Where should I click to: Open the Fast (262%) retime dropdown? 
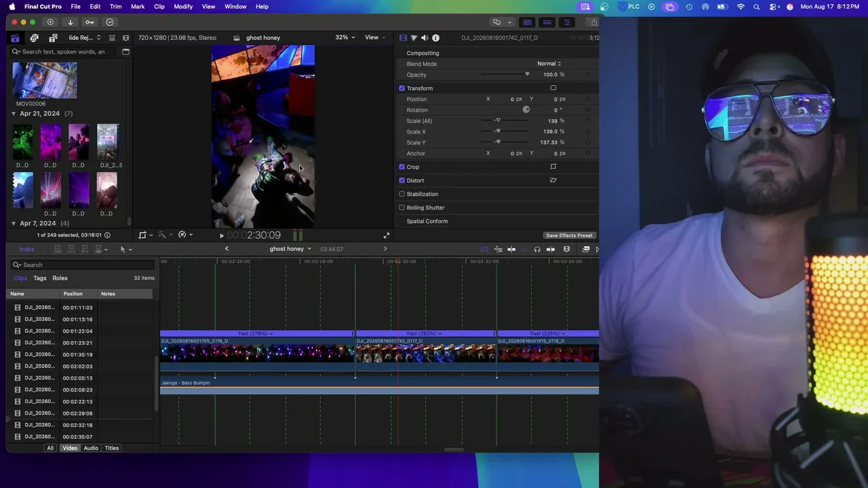pyautogui.click(x=425, y=333)
